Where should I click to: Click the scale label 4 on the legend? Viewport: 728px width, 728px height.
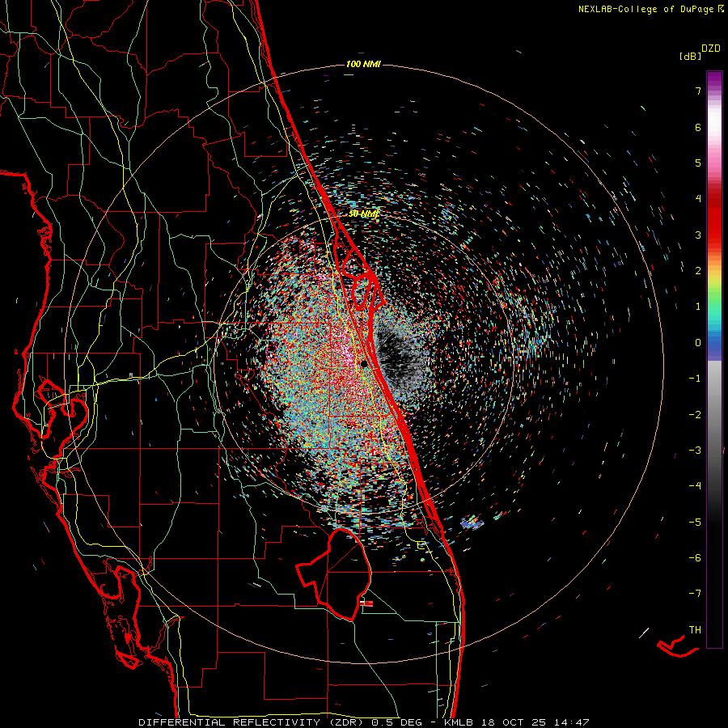coord(698,199)
